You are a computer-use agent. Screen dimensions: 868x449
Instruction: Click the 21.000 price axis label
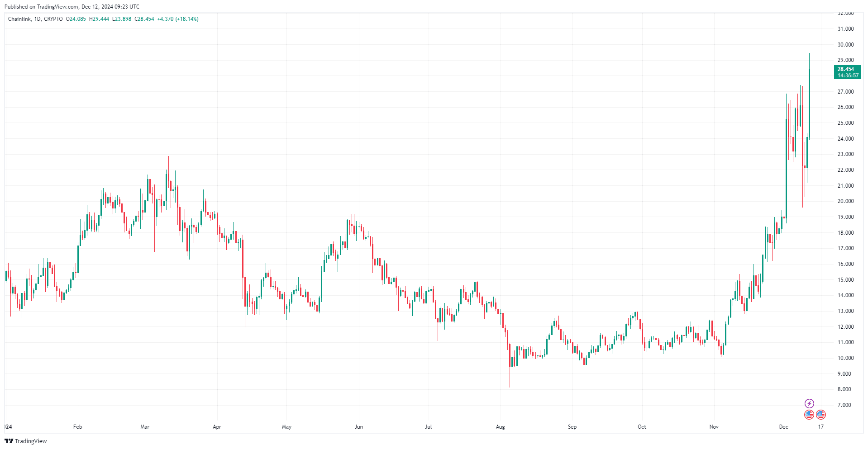(845, 186)
